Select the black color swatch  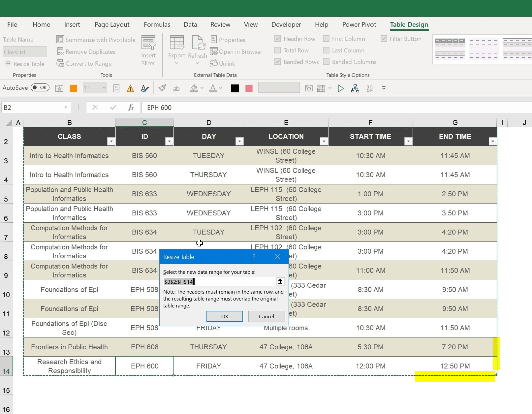[235, 88]
